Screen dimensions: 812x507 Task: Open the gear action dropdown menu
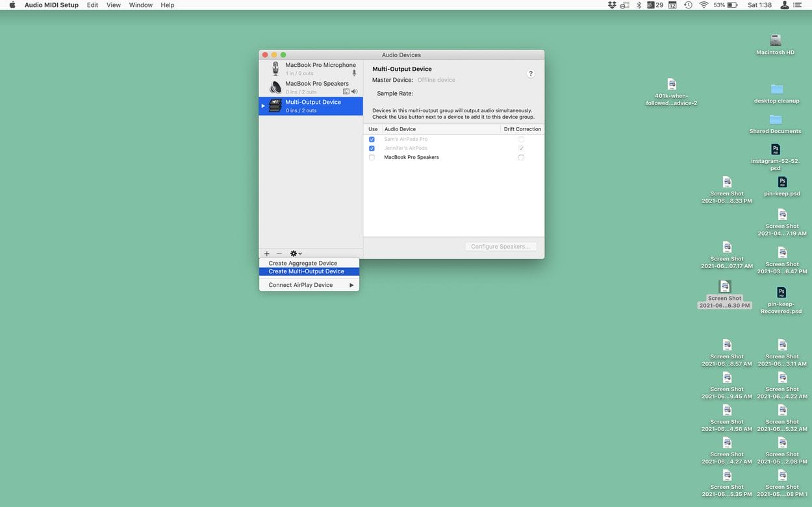tap(296, 254)
